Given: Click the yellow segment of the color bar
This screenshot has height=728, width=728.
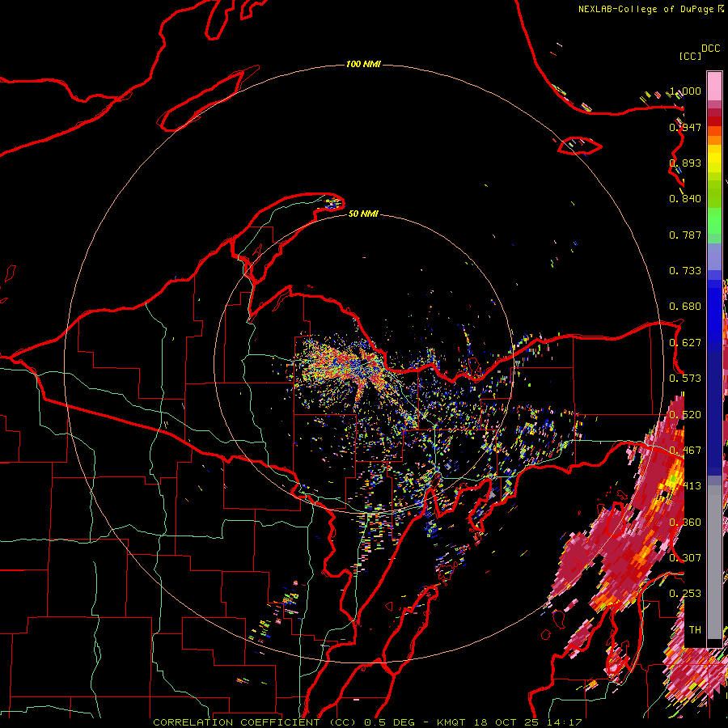Looking at the screenshot, I should 714,159.
